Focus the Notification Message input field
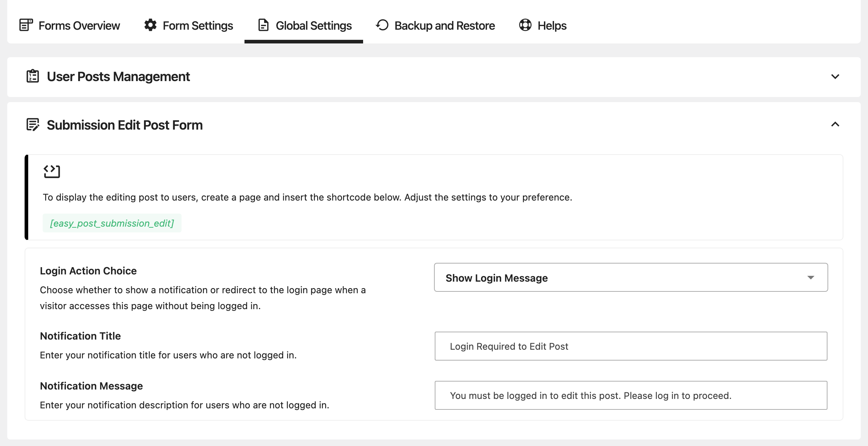Screen dimensions: 868x446 click(631, 395)
